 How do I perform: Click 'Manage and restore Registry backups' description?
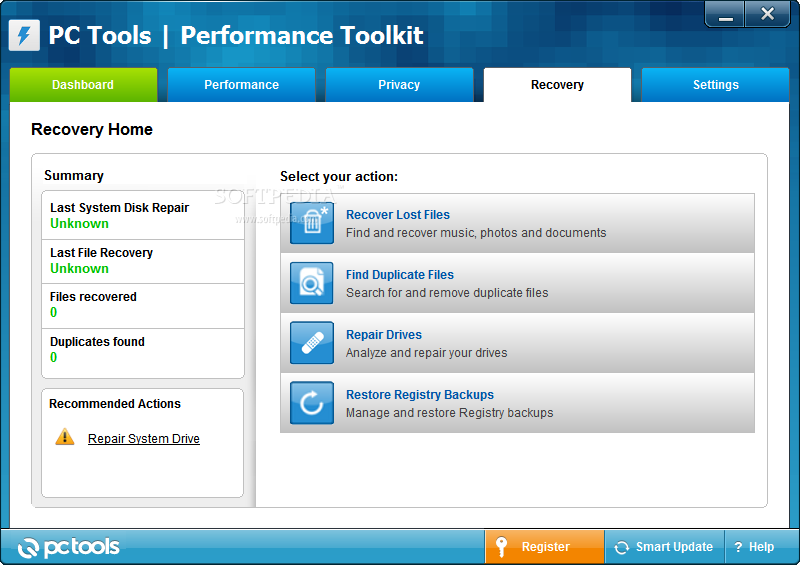[x=449, y=412]
